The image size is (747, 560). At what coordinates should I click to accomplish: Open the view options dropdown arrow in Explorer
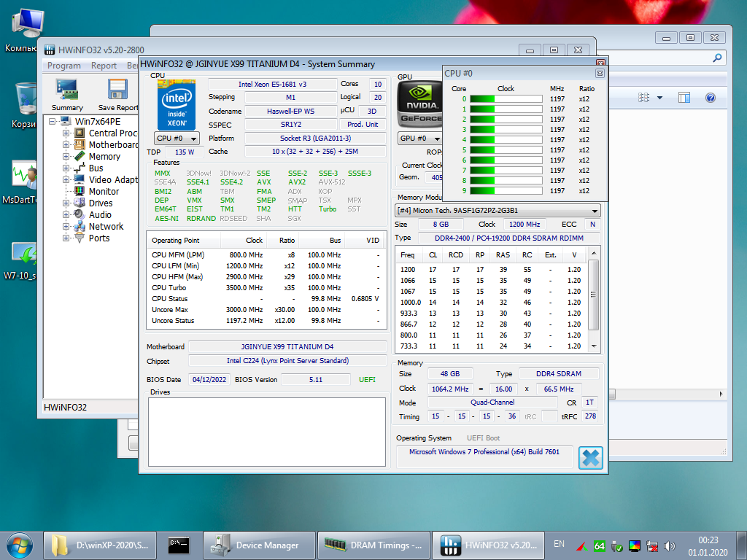(x=659, y=98)
